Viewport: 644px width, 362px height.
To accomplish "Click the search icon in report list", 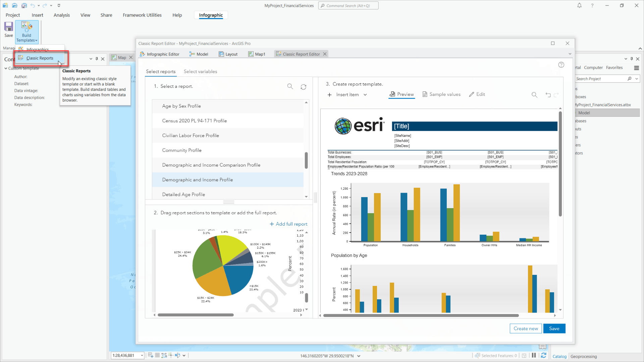I will 290,86.
